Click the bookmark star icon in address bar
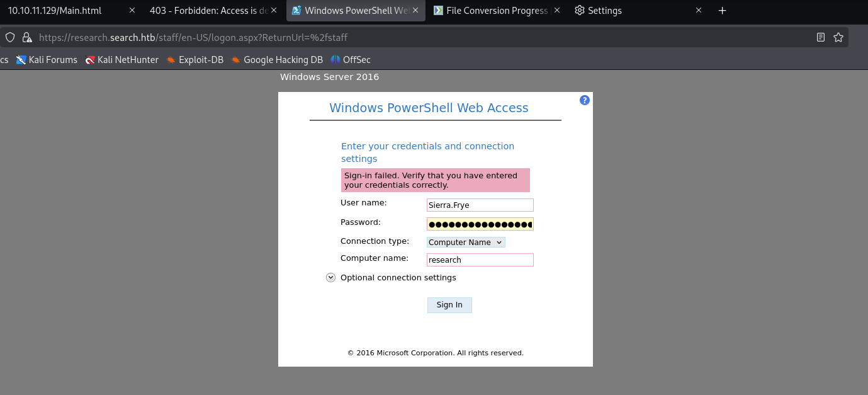The width and height of the screenshot is (868, 395). pos(838,37)
